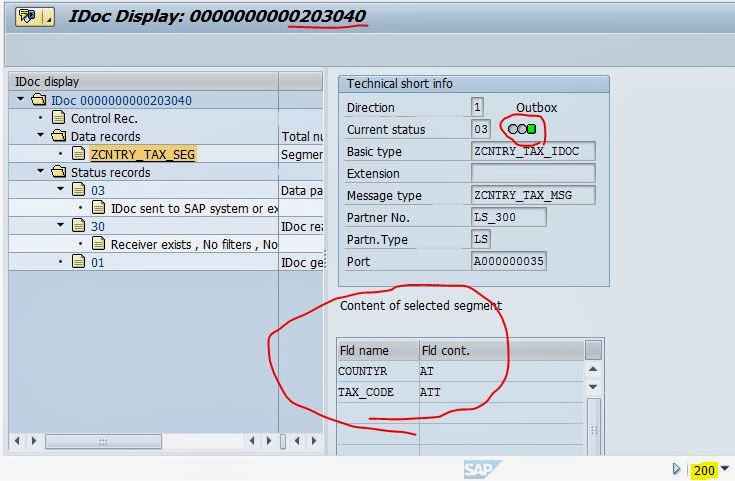Select 'Receiver exists, No filters' status entry
The width and height of the screenshot is (735, 481).
click(x=194, y=244)
